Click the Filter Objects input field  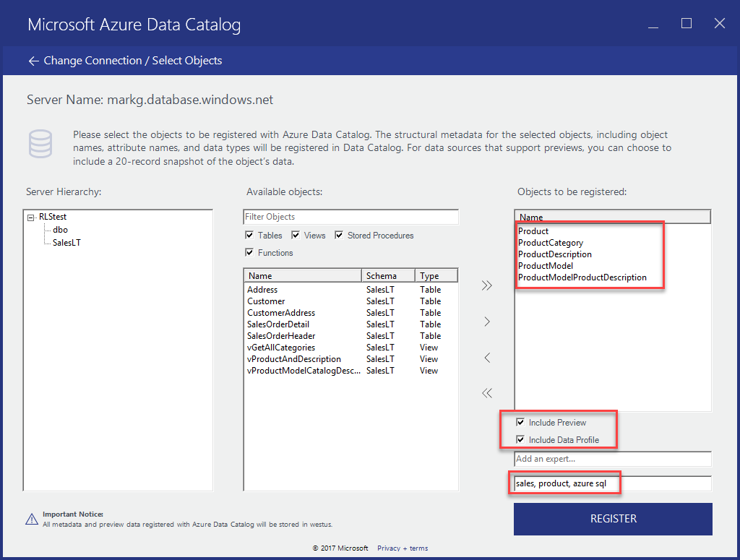point(350,217)
